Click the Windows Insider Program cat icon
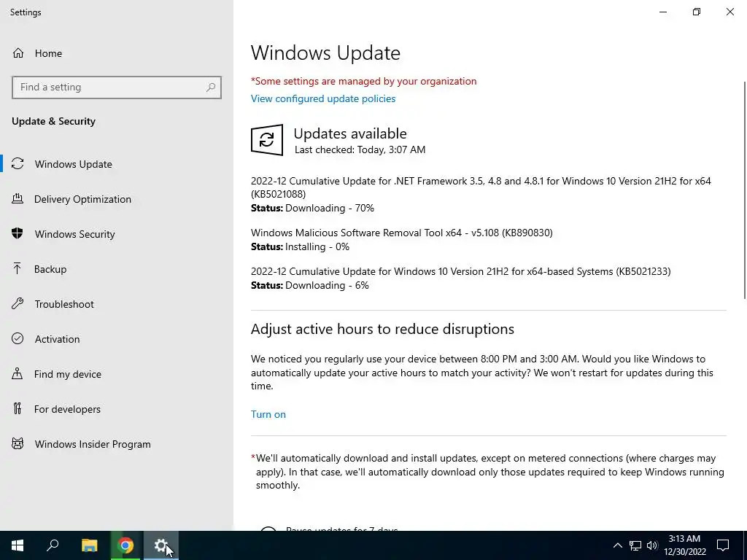Screen dimensions: 747x560 (18, 444)
